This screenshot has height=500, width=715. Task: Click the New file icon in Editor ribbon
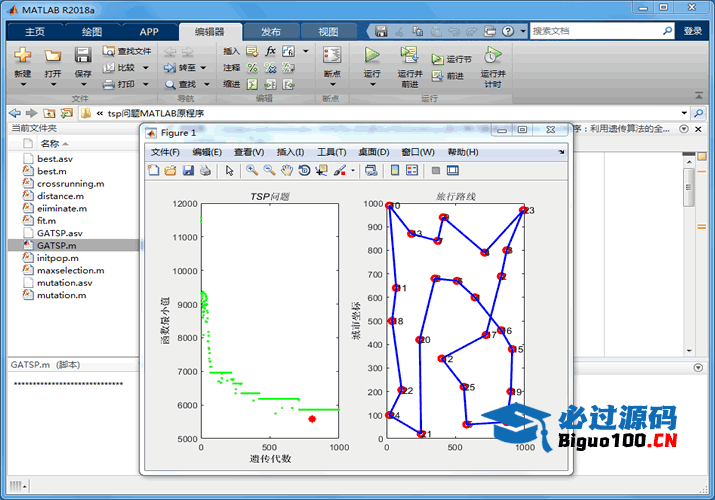click(x=22, y=56)
